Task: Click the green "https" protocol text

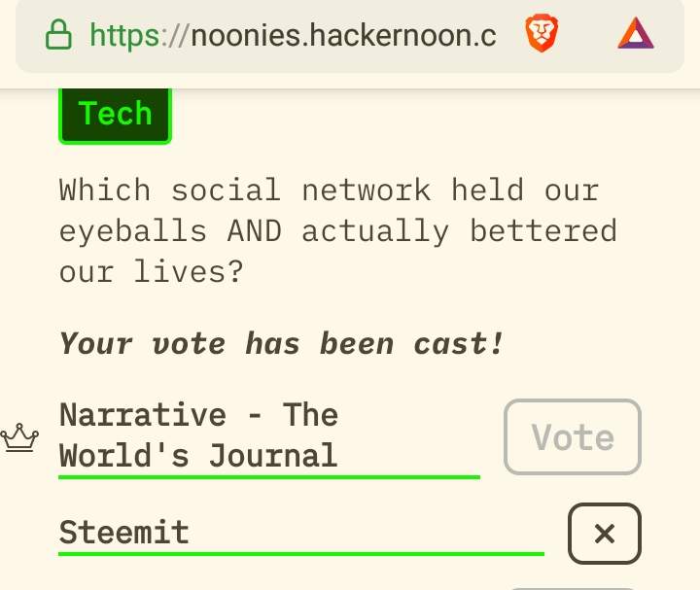Action: tap(124, 36)
